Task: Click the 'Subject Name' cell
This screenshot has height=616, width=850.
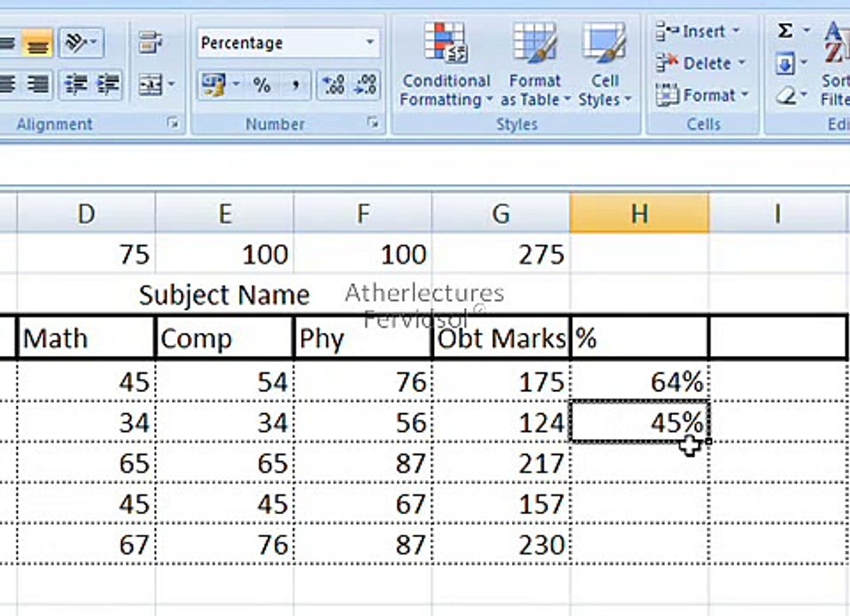Action: pos(224,294)
